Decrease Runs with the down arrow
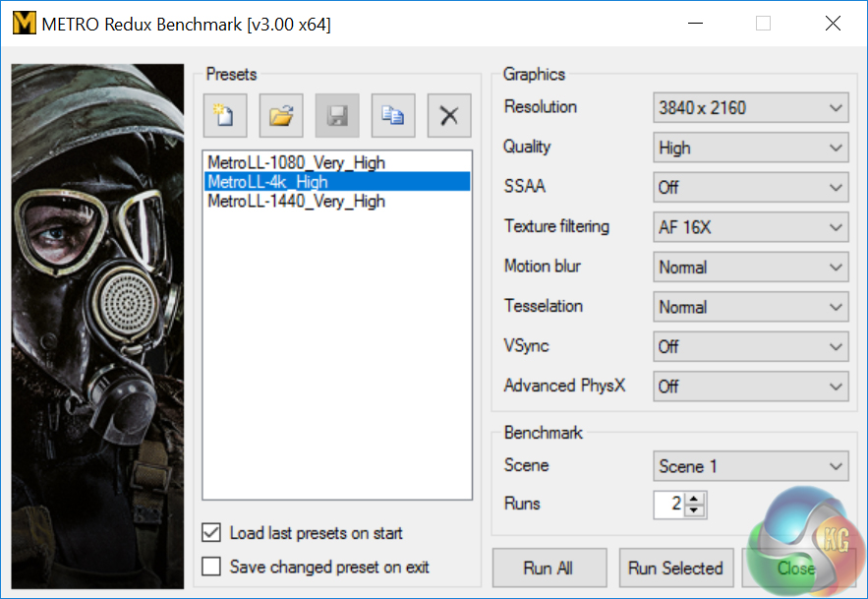Screen dimensions: 868x599 tap(695, 511)
